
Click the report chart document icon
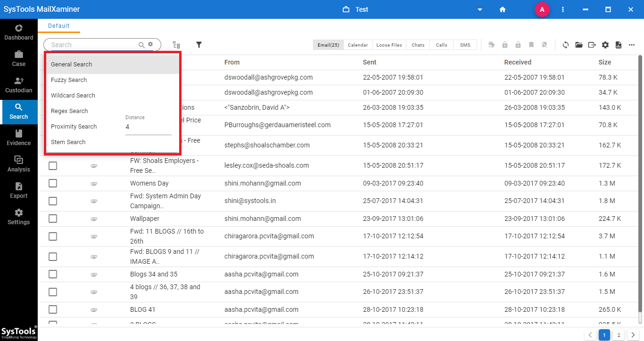pos(619,45)
